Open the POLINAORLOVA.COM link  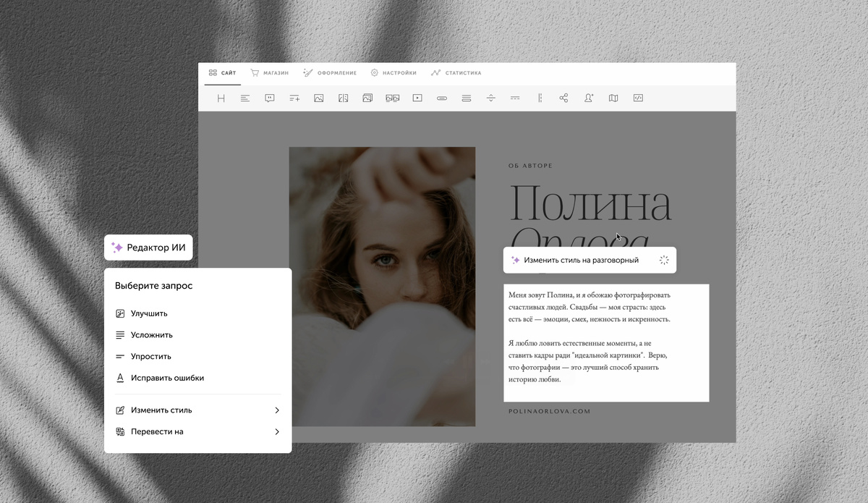tap(550, 411)
